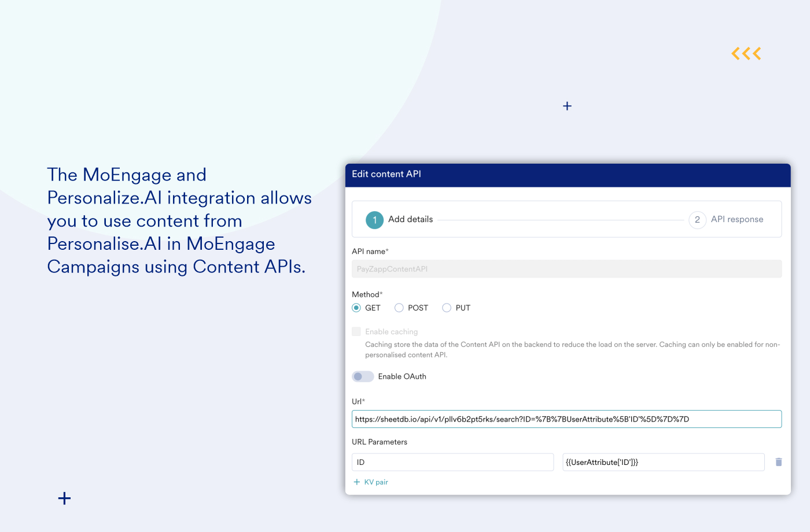
Task: Select the GET method radio button
Action: 356,308
